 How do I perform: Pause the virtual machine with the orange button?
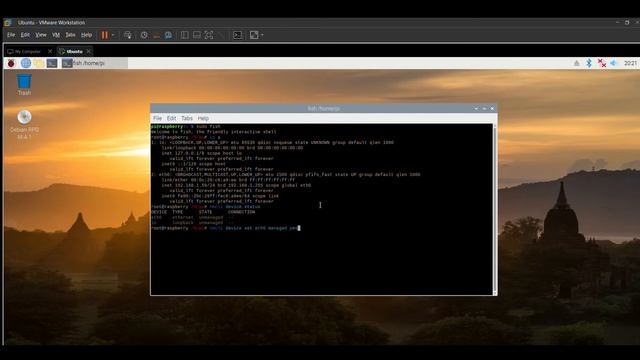tap(105, 35)
